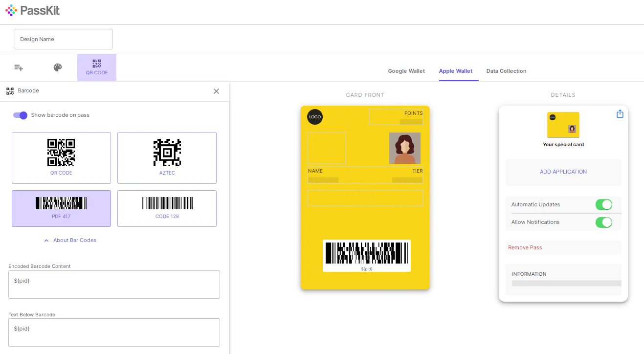Choose the PDF 417 barcode type
The height and width of the screenshot is (354, 644).
[61, 208]
